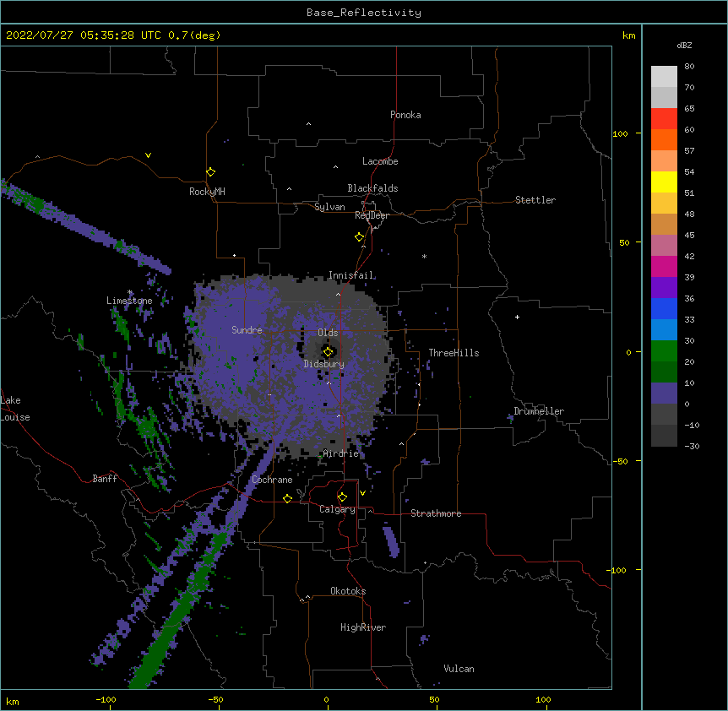Click the Innisfail town label
728x711 pixels.
pyautogui.click(x=351, y=275)
